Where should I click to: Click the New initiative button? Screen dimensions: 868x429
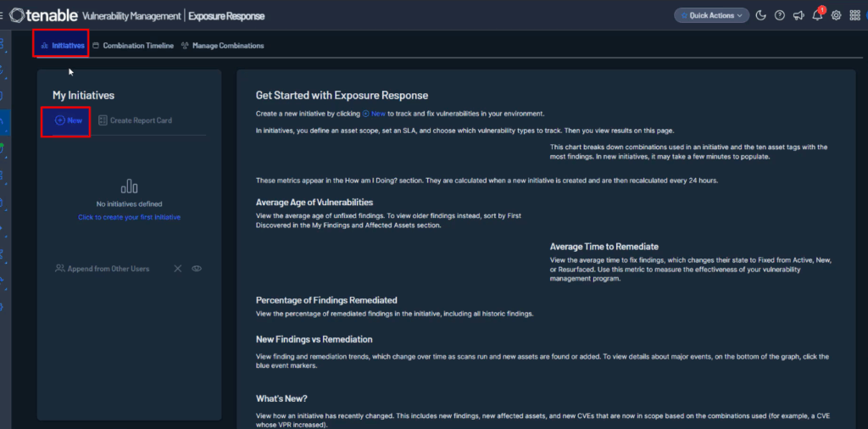tap(69, 120)
